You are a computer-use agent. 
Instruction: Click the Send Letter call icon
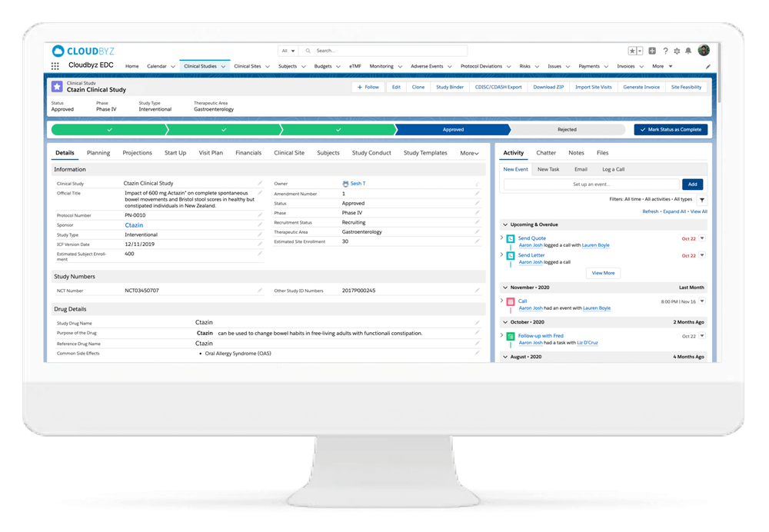[511, 256]
